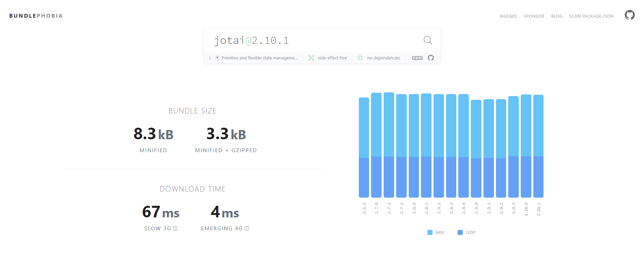Click the 3.3 kB gzipped size value
Image resolution: width=644 pixels, height=253 pixels.
pyautogui.click(x=226, y=134)
